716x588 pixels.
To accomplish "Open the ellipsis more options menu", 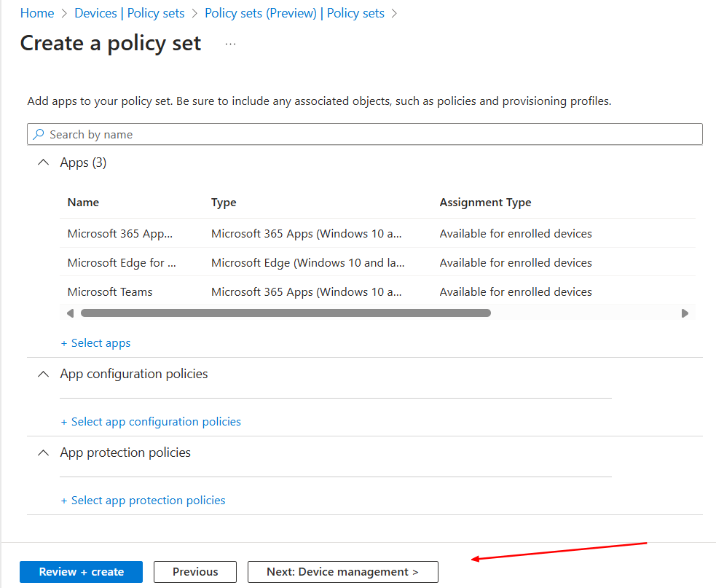I will click(231, 44).
